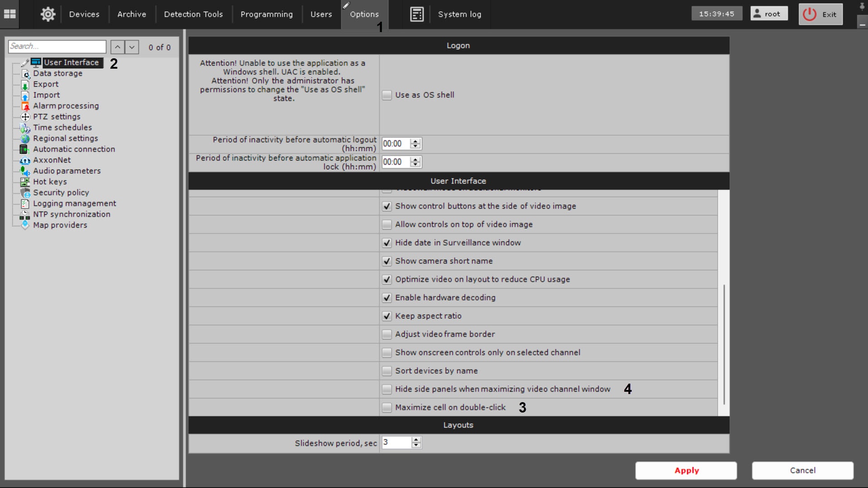Click the System log document icon

pyautogui.click(x=416, y=14)
